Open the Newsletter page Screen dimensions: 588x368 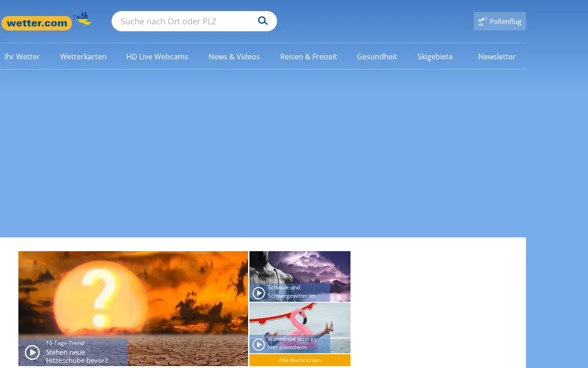click(x=497, y=57)
